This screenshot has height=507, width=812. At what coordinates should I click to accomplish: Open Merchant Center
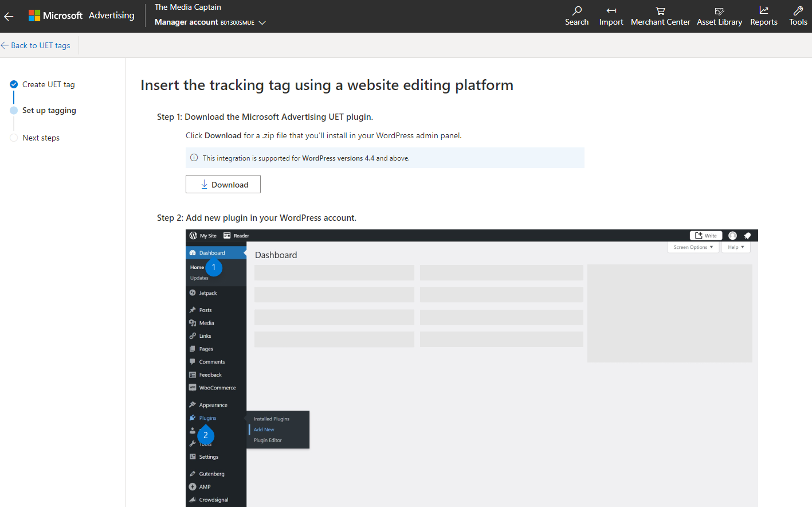pyautogui.click(x=660, y=16)
